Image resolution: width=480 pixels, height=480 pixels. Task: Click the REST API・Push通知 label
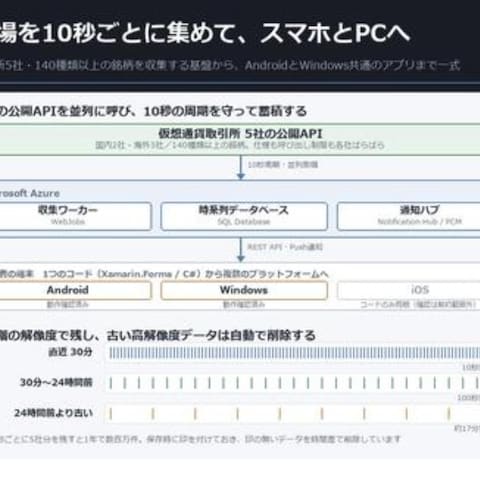(x=285, y=247)
